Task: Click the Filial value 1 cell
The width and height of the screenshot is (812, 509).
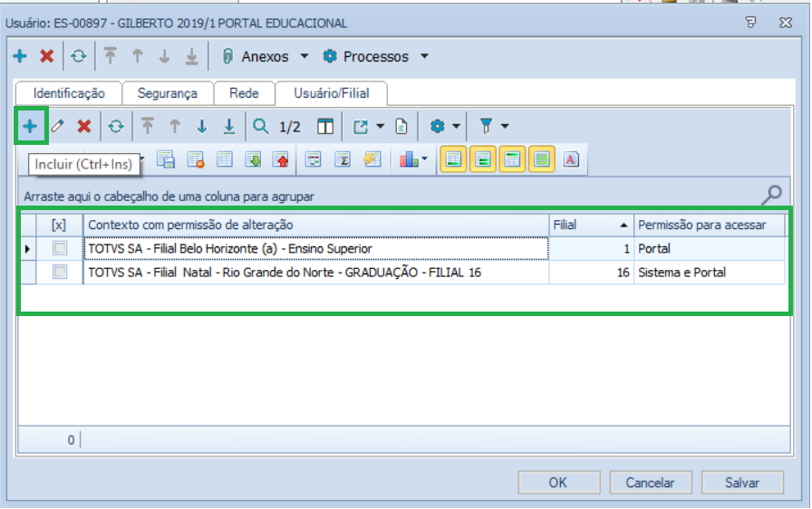Action: [x=592, y=249]
